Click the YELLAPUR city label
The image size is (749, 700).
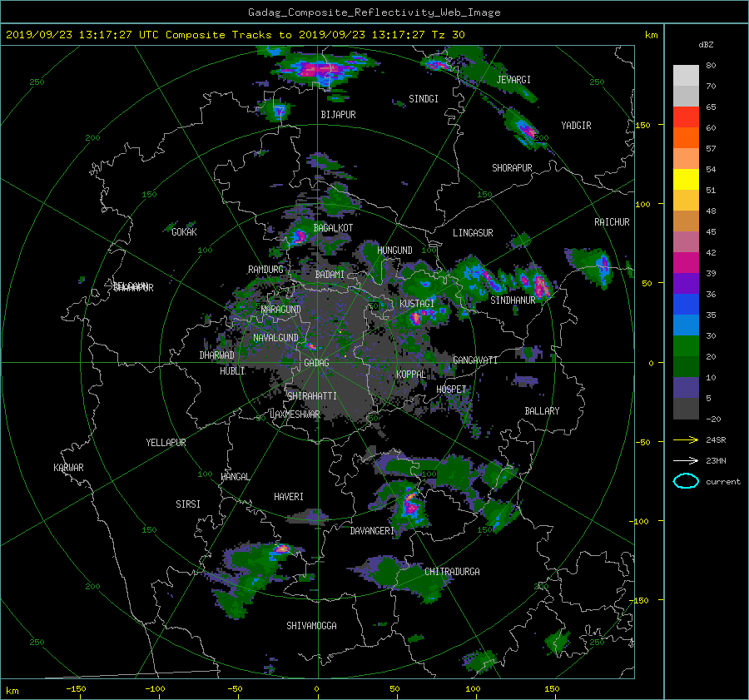click(x=166, y=443)
